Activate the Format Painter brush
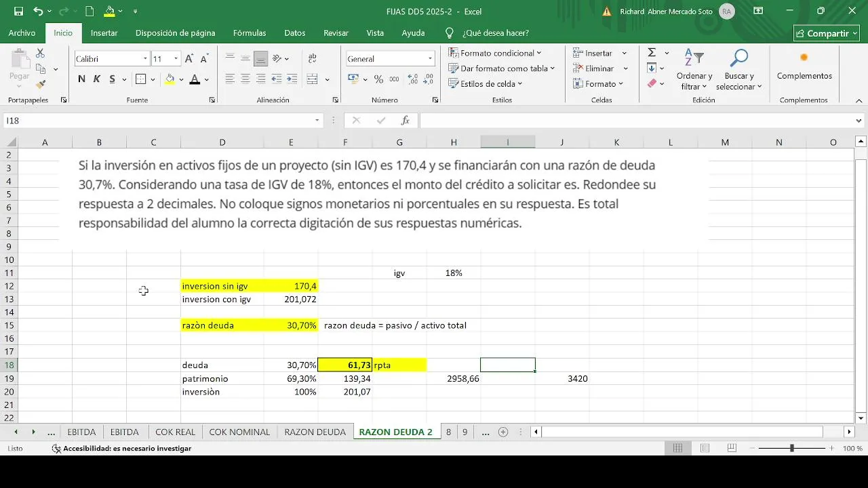This screenshot has width=868, height=488. pyautogui.click(x=41, y=84)
